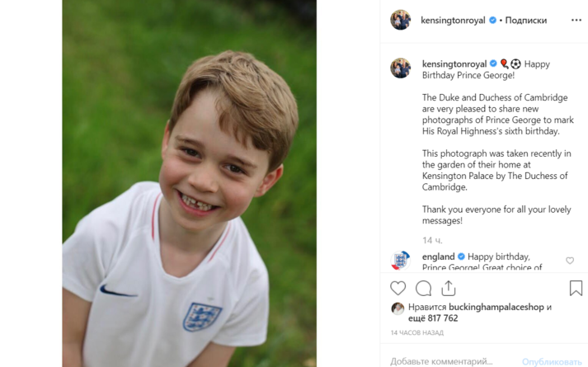Like the post with heart icon
The image size is (588, 367).
click(x=398, y=288)
